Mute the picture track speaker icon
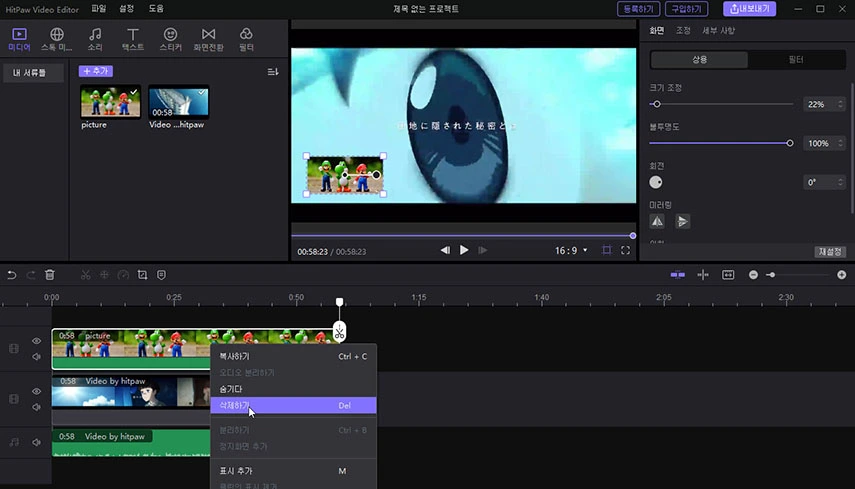Image resolution: width=855 pixels, height=489 pixels. click(x=37, y=357)
